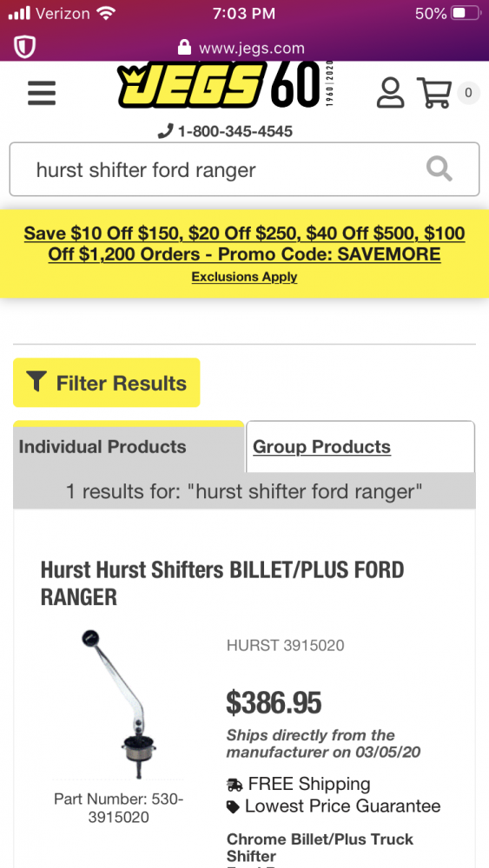Open the user account icon
Viewport: 489px width, 868px height.
(391, 93)
